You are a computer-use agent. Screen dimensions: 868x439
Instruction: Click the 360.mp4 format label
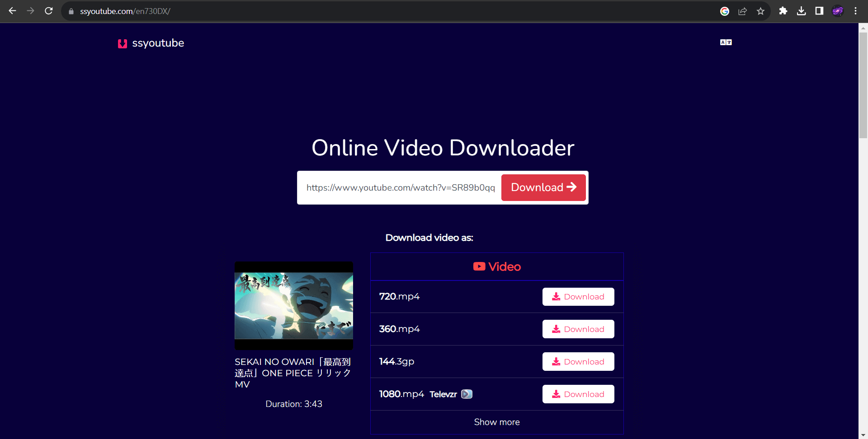pos(399,329)
